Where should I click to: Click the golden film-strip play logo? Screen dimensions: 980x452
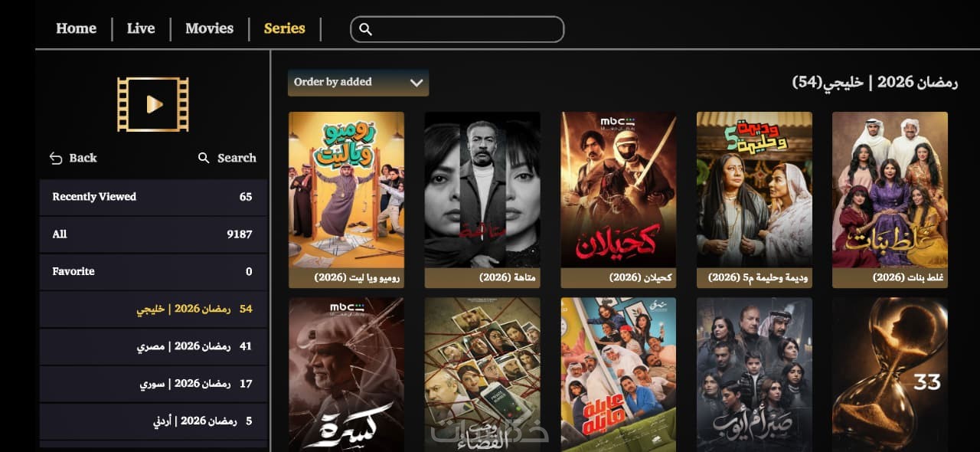[153, 104]
